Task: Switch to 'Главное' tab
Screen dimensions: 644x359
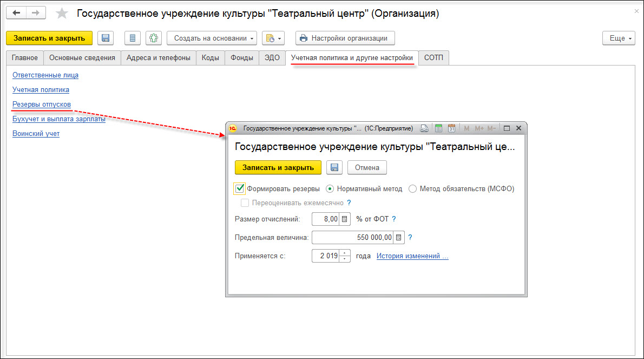Action: (25, 58)
